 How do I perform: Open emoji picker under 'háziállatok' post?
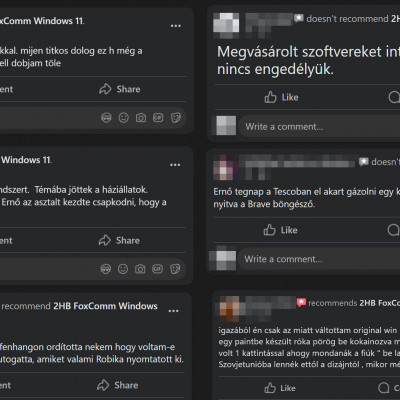coord(123,269)
